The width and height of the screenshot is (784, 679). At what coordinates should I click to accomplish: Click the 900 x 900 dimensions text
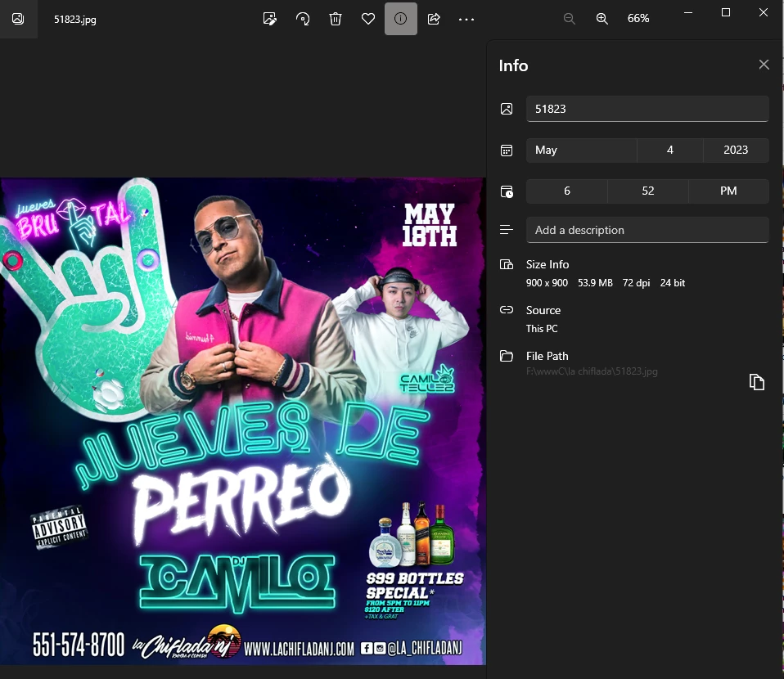pyautogui.click(x=547, y=283)
